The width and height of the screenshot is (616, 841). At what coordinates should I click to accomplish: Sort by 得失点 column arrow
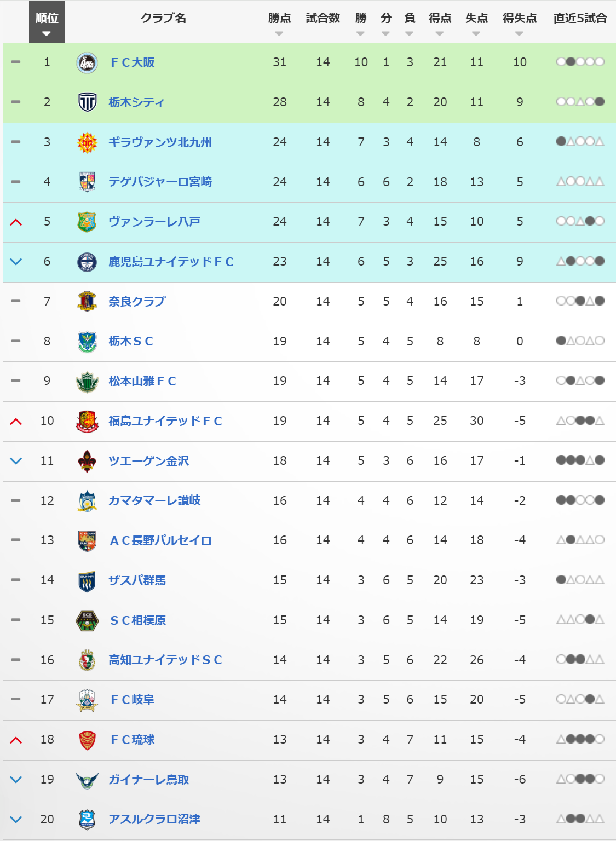519,34
